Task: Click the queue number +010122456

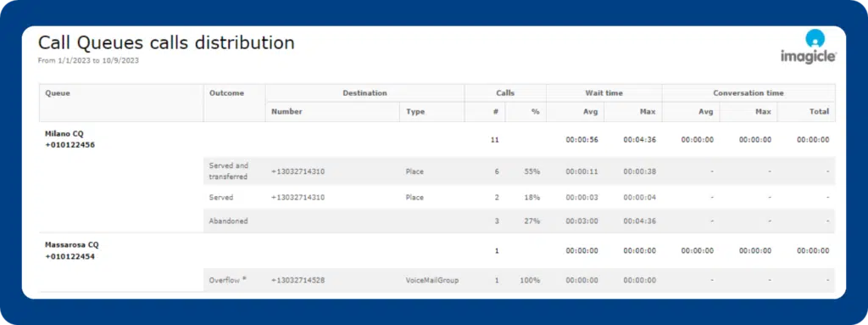Action: tap(70, 145)
